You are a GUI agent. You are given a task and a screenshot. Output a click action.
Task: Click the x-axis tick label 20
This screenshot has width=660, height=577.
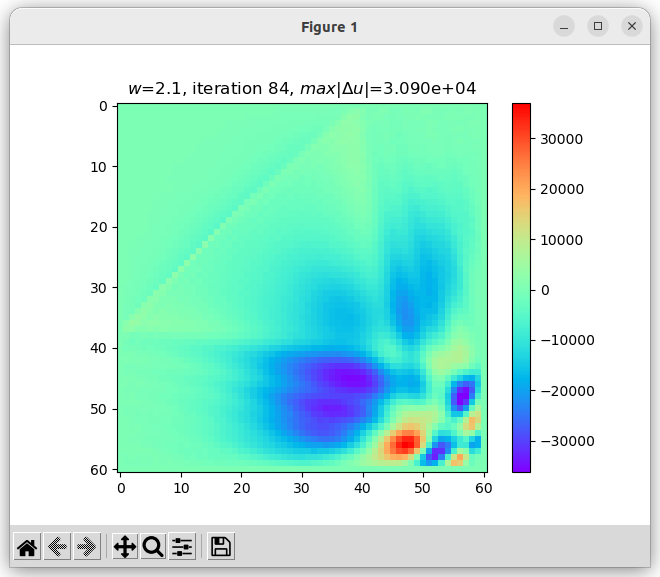pyautogui.click(x=242, y=488)
